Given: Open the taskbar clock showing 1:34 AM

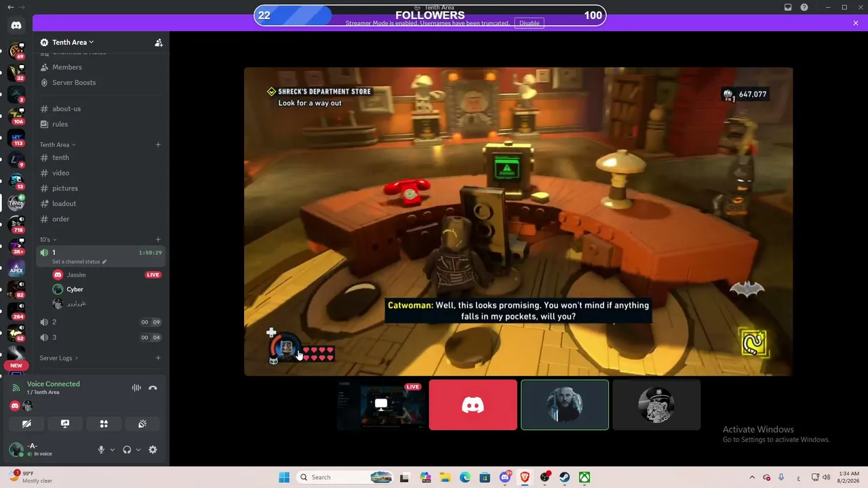Looking at the screenshot, I should 848,477.
